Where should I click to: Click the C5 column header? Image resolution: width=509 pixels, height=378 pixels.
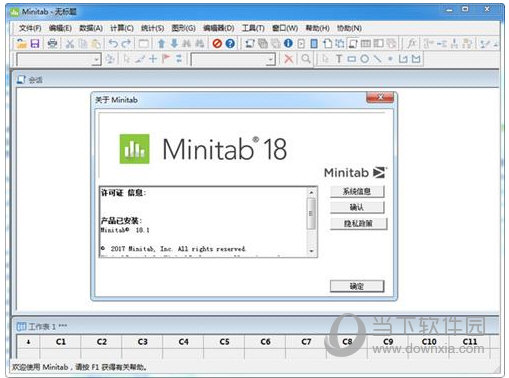[224, 342]
